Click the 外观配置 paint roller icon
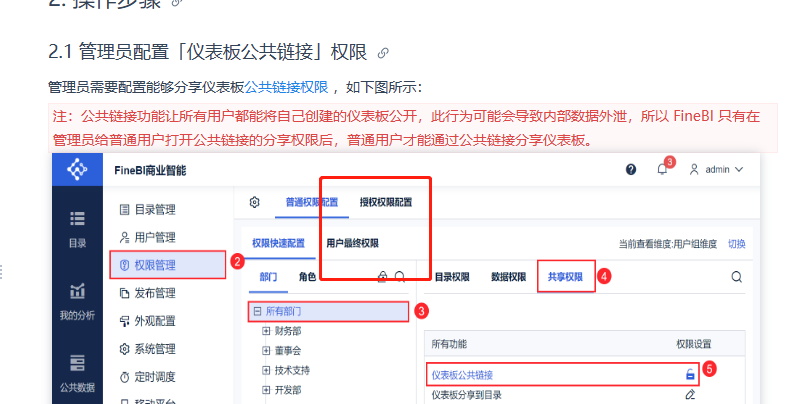Screen dimensions: 806x404 tap(124, 321)
